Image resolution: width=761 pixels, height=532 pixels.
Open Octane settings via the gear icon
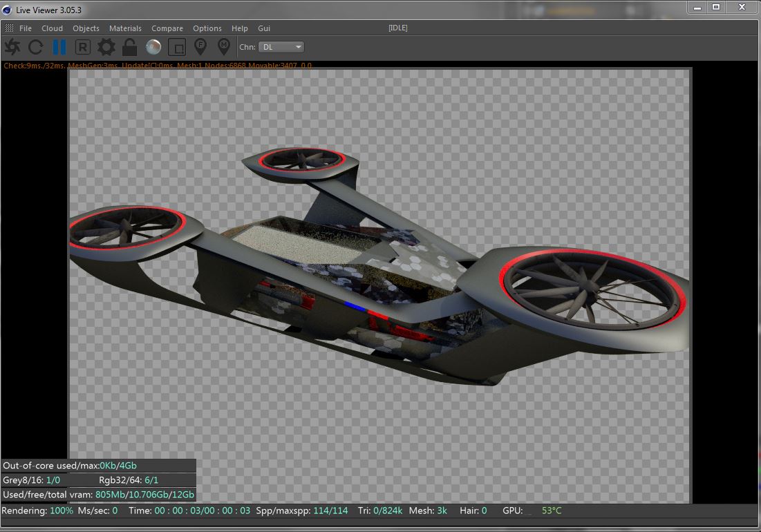coord(106,47)
